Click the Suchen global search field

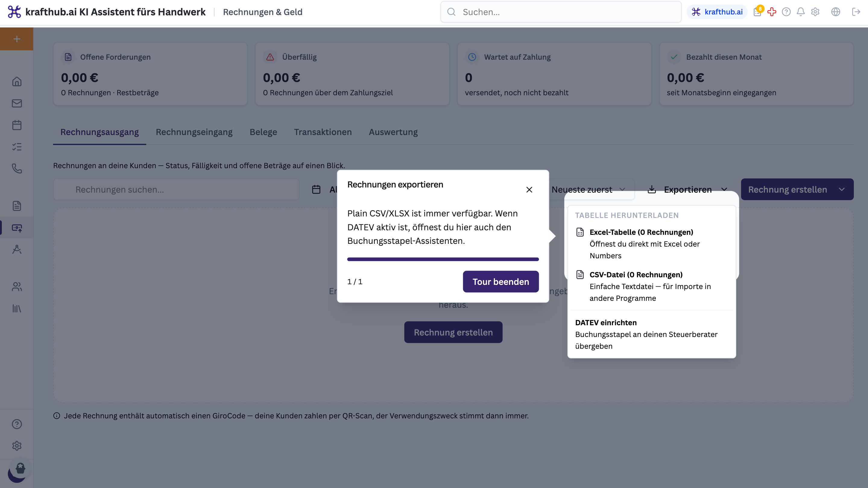pyautogui.click(x=561, y=12)
